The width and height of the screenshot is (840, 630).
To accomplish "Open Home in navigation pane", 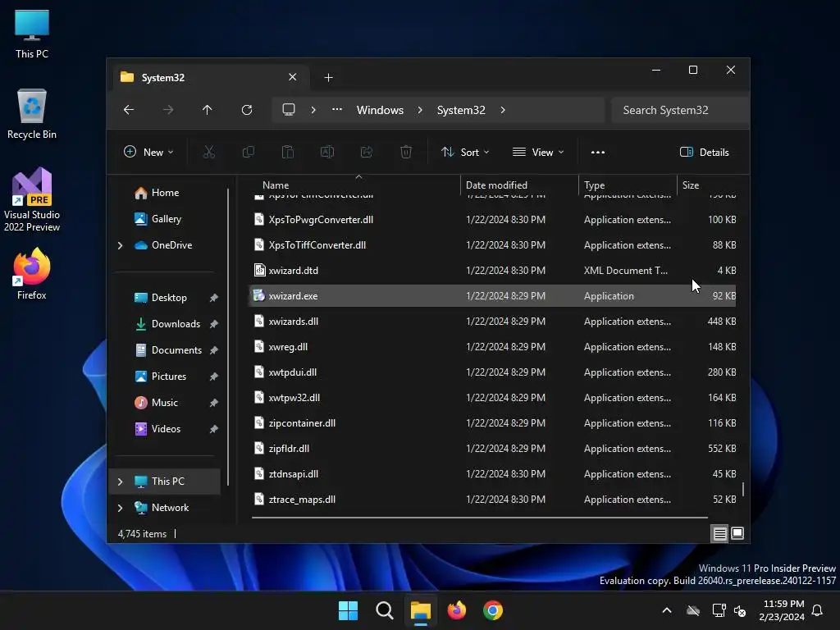I will click(165, 193).
